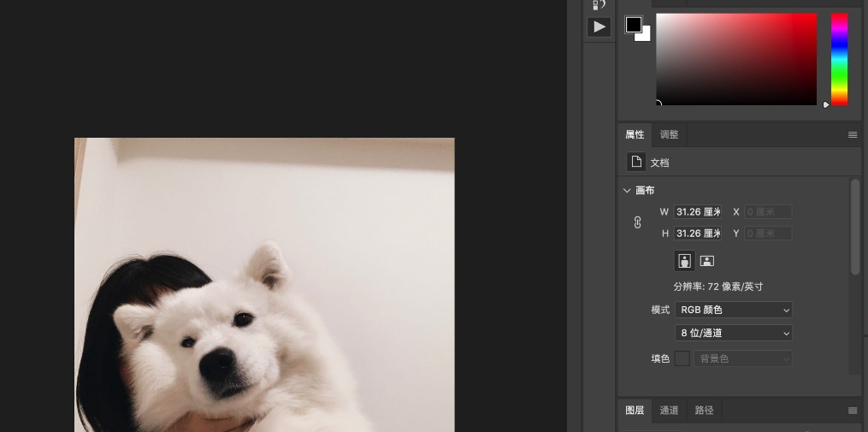Click the black foreground color swatch
Image resolution: width=868 pixels, height=432 pixels.
pyautogui.click(x=633, y=24)
